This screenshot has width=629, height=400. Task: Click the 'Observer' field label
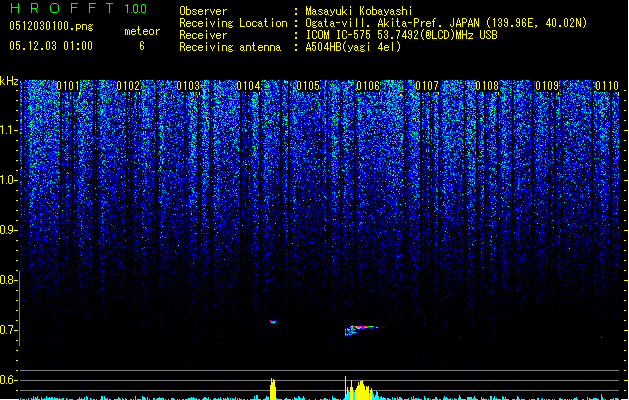tap(203, 11)
